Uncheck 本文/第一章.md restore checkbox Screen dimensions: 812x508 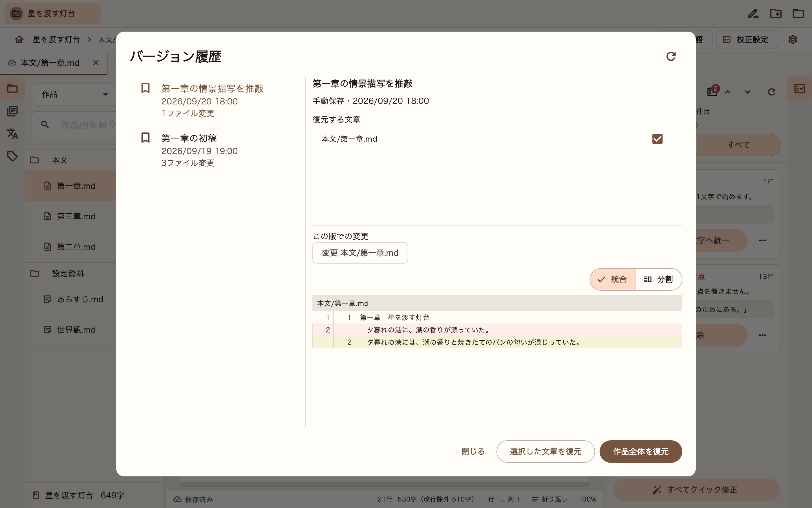pos(657,139)
